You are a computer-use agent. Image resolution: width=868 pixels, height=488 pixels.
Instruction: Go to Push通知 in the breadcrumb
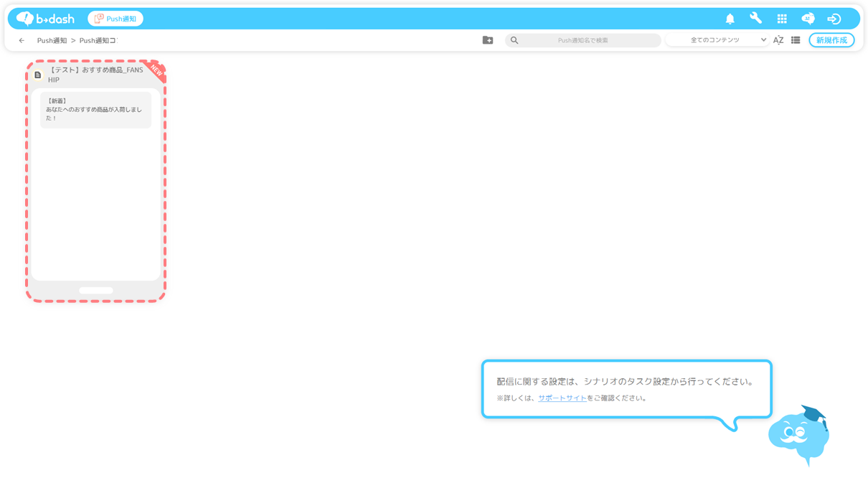(x=52, y=41)
